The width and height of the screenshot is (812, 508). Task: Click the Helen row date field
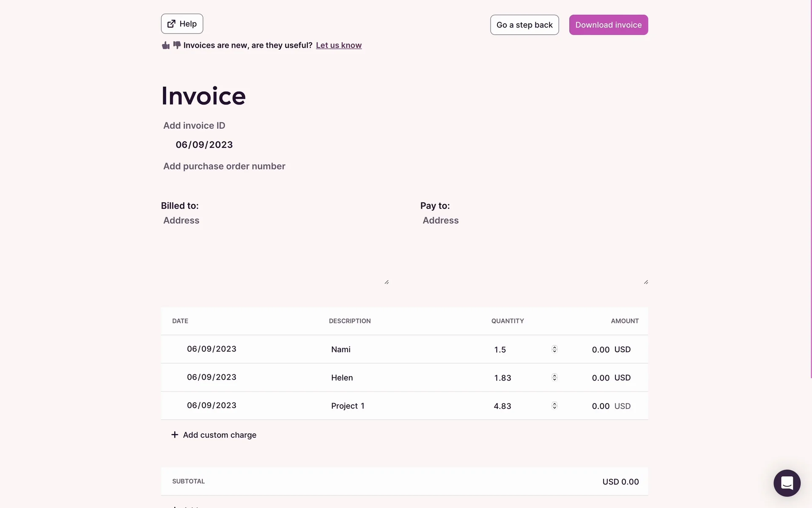coord(211,377)
